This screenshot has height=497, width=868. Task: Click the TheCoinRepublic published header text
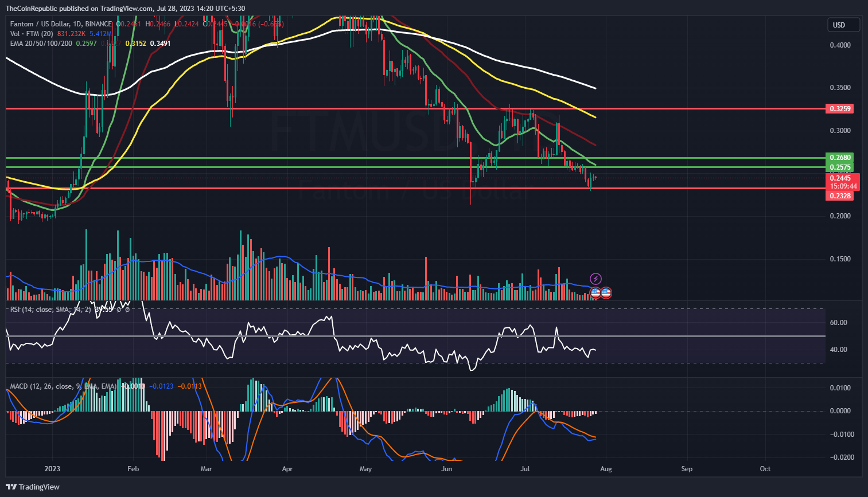[x=125, y=8]
